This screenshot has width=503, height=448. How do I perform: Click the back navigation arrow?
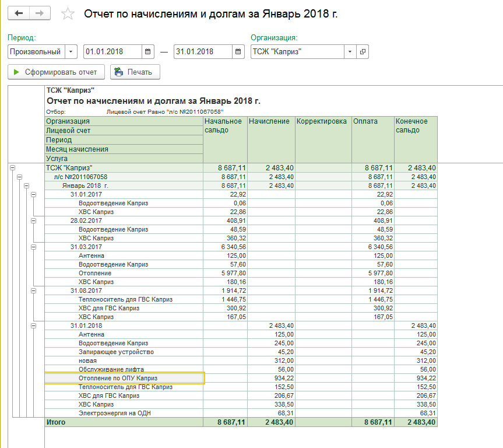pos(19,13)
